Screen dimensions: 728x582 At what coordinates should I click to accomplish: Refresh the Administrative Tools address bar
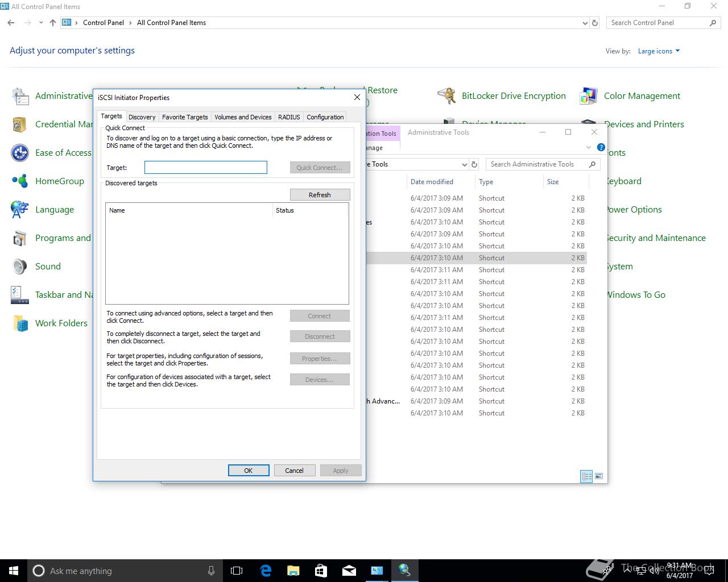tap(474, 164)
